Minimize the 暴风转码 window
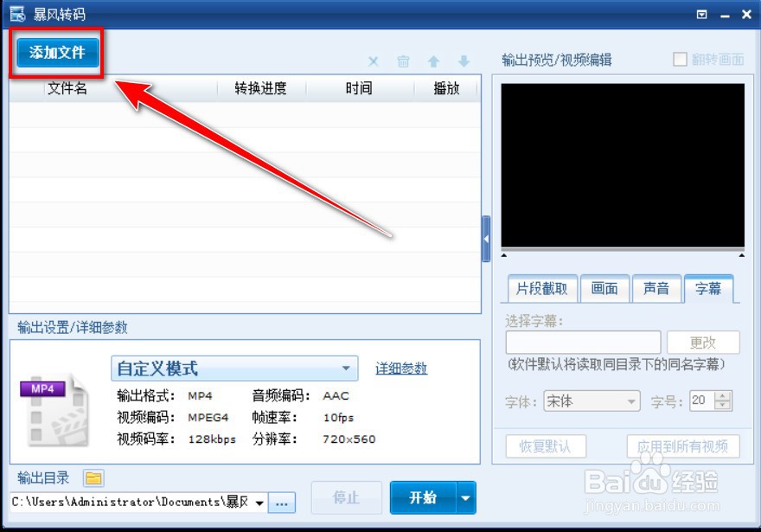761x532 pixels. pyautogui.click(x=725, y=16)
